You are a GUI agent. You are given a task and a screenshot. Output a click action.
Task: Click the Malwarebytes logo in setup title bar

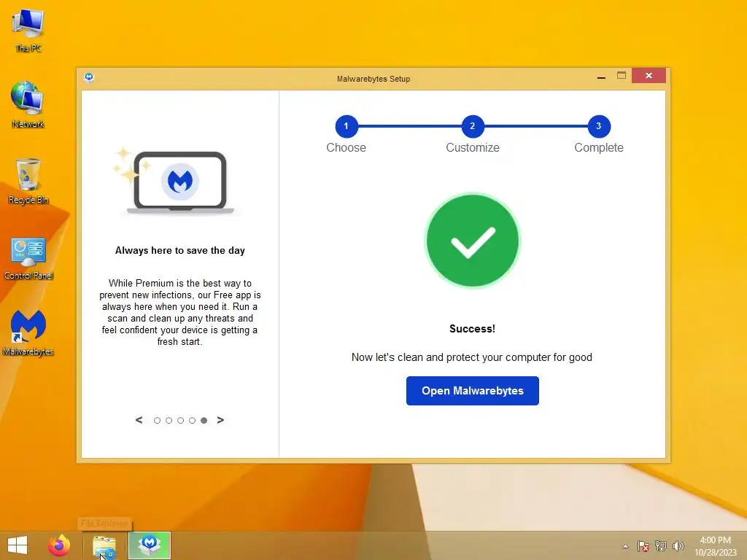click(88, 77)
